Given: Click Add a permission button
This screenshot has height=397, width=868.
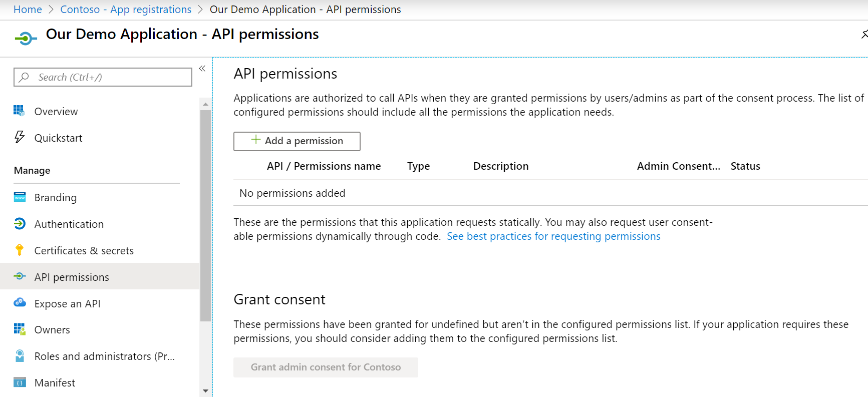Looking at the screenshot, I should point(297,141).
